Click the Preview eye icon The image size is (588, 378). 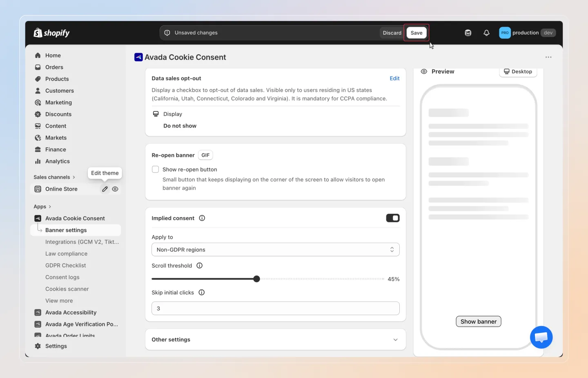point(424,71)
